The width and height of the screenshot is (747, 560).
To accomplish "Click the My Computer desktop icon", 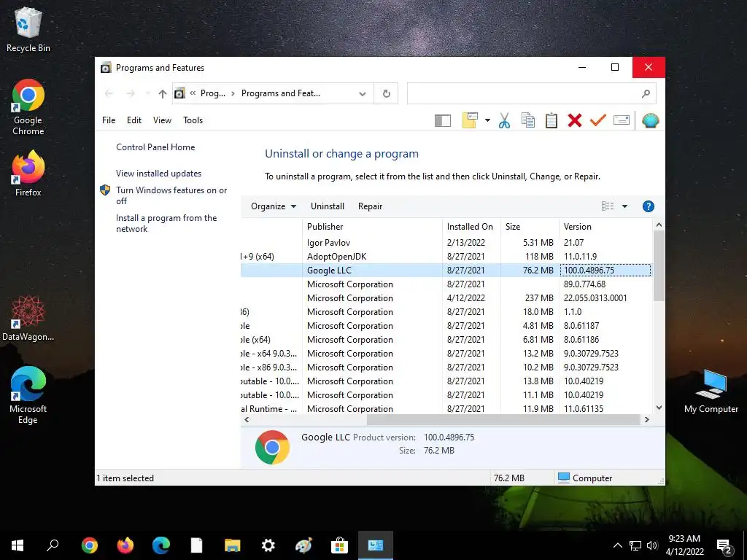I will 711,392.
